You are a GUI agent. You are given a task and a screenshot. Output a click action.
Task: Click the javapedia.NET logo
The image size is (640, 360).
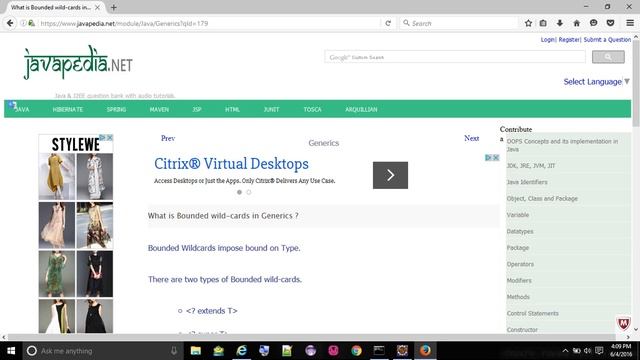pos(78,63)
